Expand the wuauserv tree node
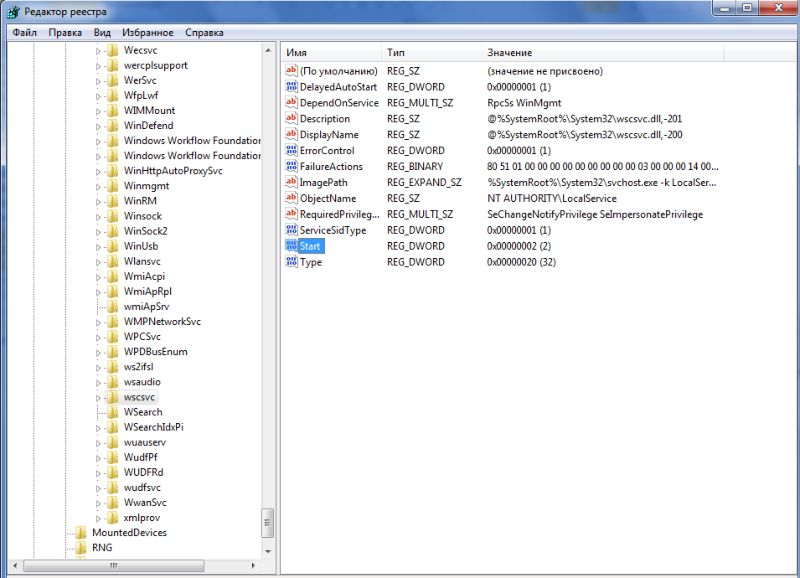800x578 pixels. 99,442
